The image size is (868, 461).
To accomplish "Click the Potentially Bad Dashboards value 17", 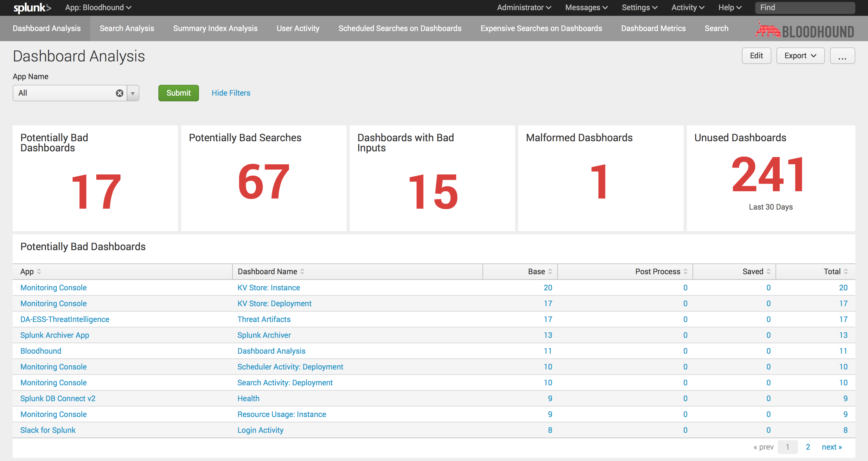I will coord(96,192).
